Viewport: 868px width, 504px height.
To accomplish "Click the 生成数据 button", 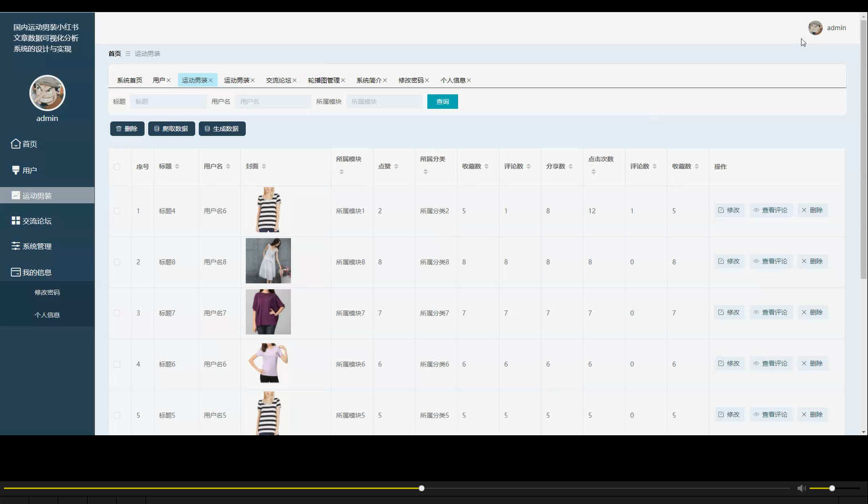I will tap(222, 129).
